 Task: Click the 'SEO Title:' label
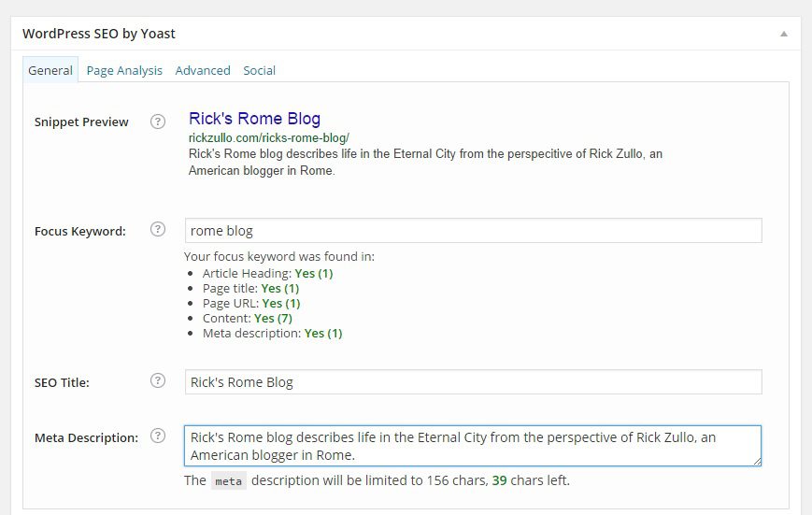(x=62, y=382)
